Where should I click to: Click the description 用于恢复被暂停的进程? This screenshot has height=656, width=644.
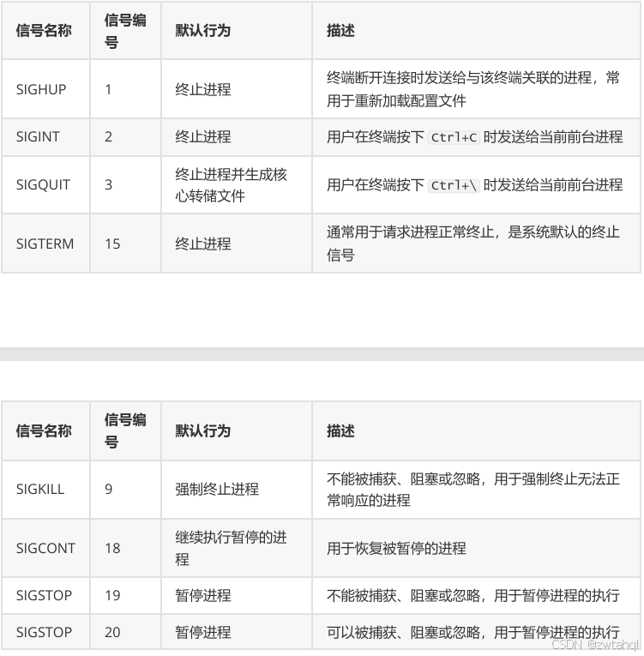[x=396, y=548]
